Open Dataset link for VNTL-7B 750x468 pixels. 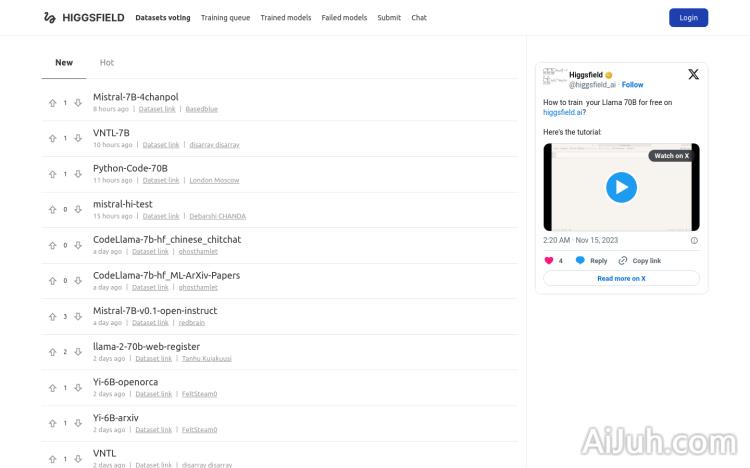(161, 145)
